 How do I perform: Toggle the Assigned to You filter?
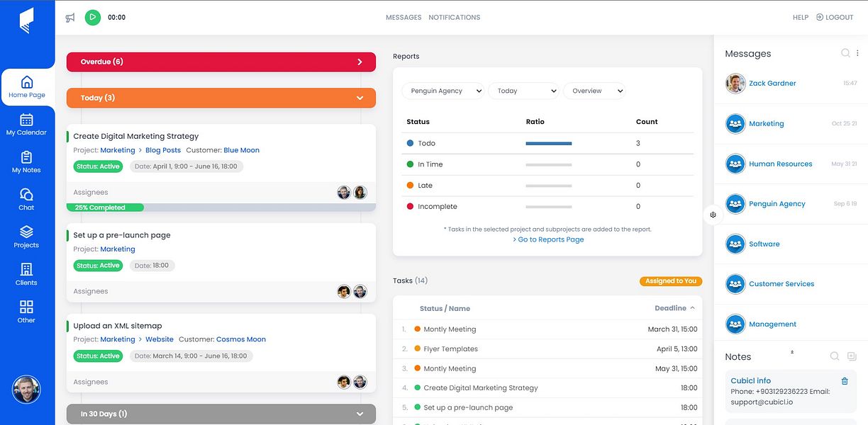[671, 281]
